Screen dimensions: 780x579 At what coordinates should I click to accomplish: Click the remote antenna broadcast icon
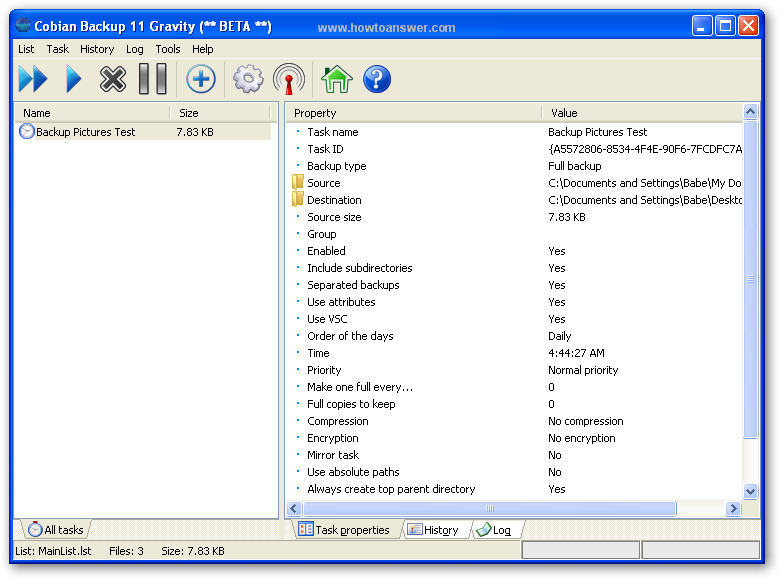click(289, 79)
